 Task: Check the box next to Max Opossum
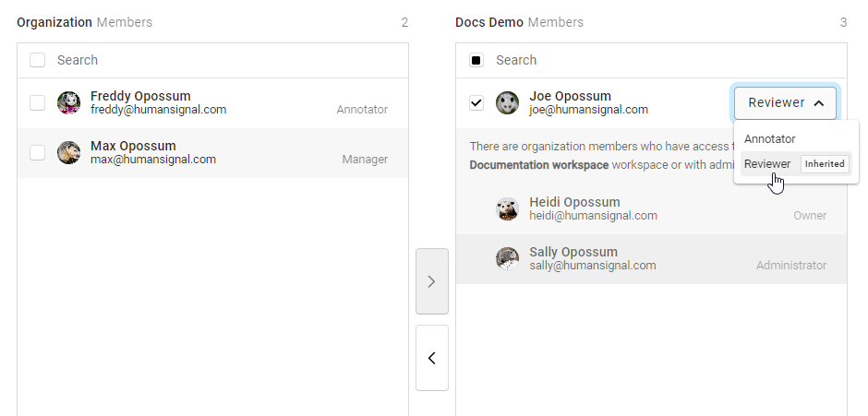click(x=38, y=153)
